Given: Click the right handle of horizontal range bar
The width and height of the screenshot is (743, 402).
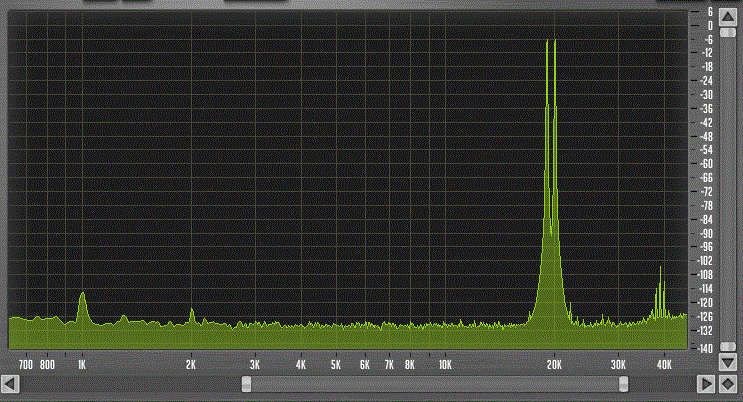Looking at the screenshot, I should 624,384.
